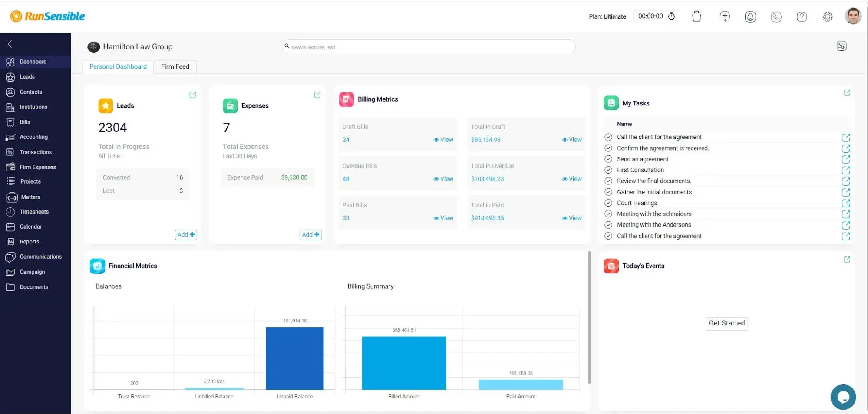Collapse the sidebar with the back arrow
This screenshot has width=868, height=414.
click(10, 44)
